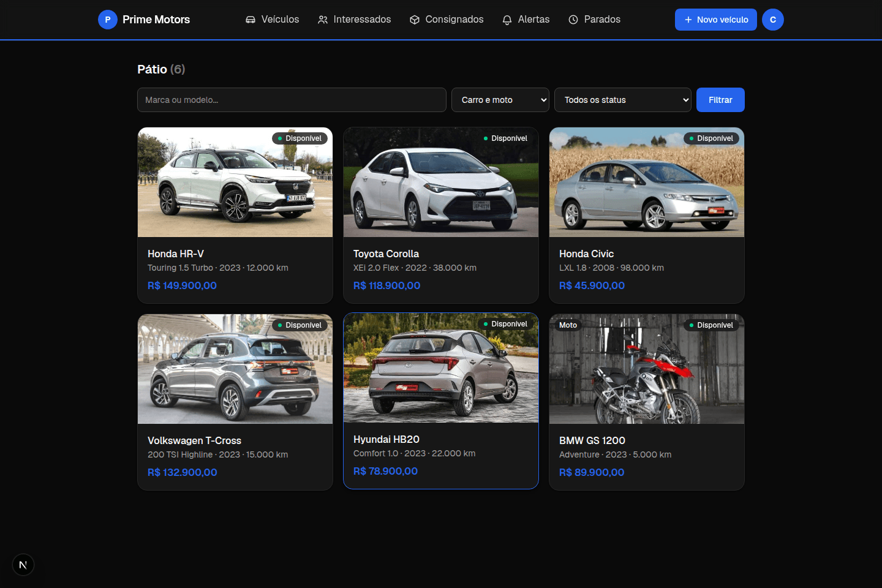Click the Touring 1.5 Turbo details line
The height and width of the screenshot is (588, 882).
[218, 268]
